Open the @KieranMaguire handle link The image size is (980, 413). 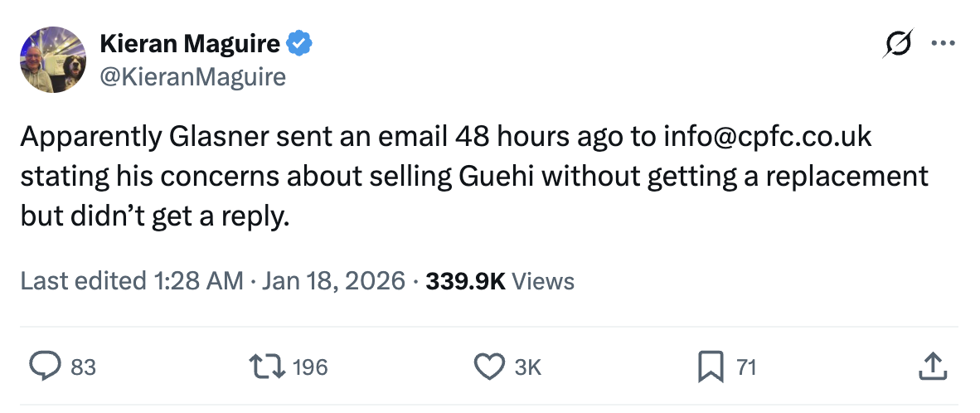192,77
